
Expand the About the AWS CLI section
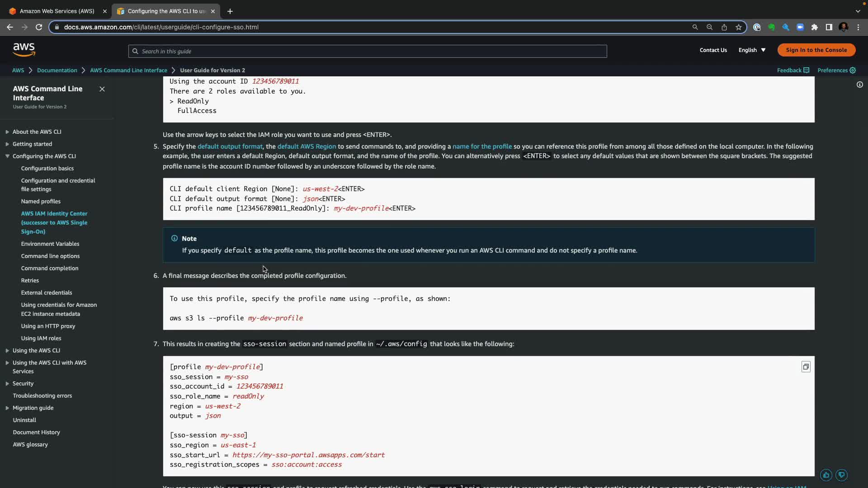[7, 132]
